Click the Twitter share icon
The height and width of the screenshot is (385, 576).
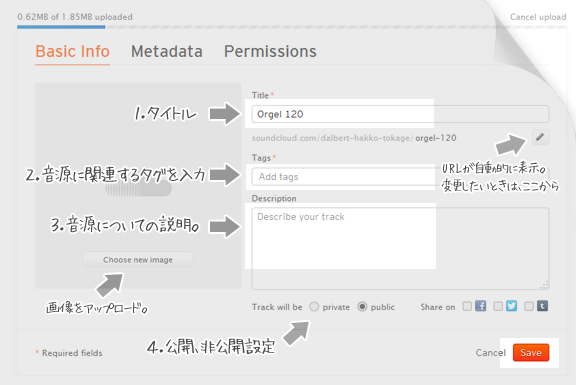point(511,306)
